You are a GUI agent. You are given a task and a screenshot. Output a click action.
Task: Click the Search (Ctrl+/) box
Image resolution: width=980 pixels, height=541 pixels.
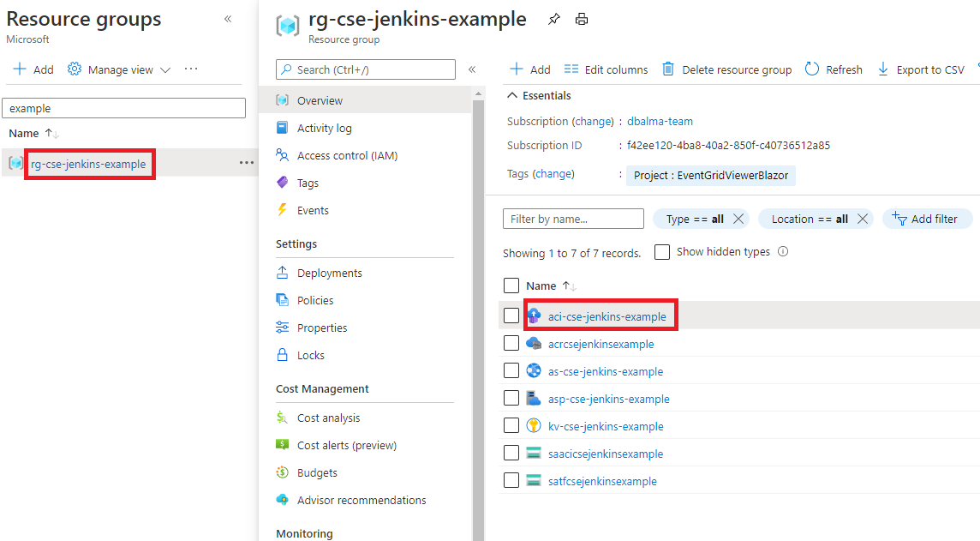tap(366, 69)
